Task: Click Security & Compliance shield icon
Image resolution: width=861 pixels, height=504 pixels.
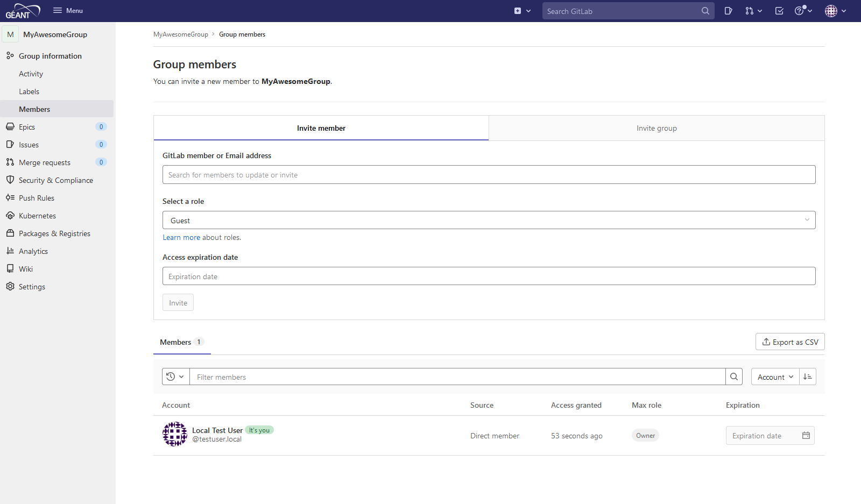Action: coord(10,180)
